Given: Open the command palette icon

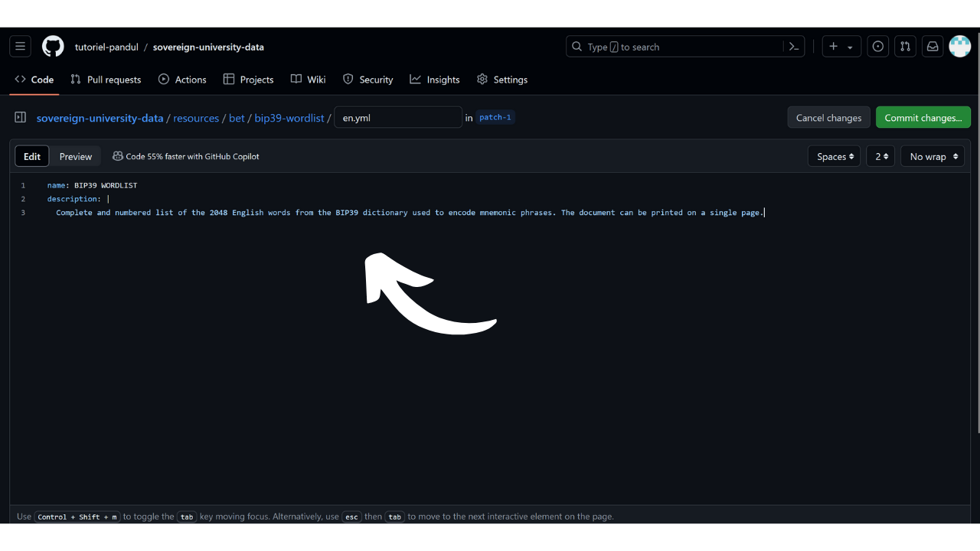Looking at the screenshot, I should [x=794, y=47].
